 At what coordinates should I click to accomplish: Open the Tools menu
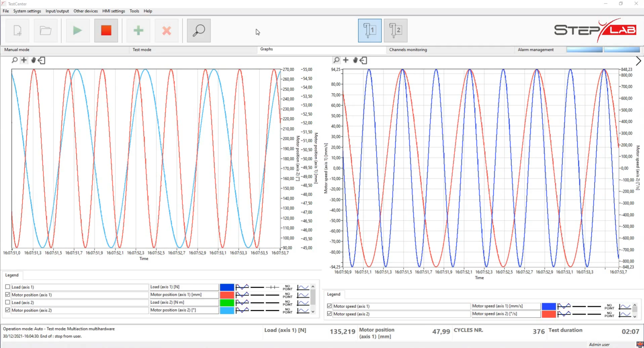(134, 11)
